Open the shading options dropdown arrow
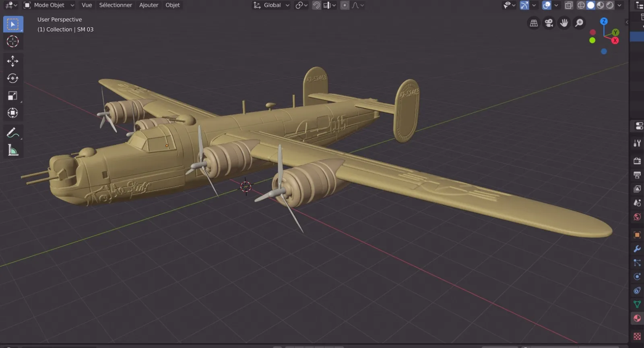The image size is (644, 348). pos(619,5)
